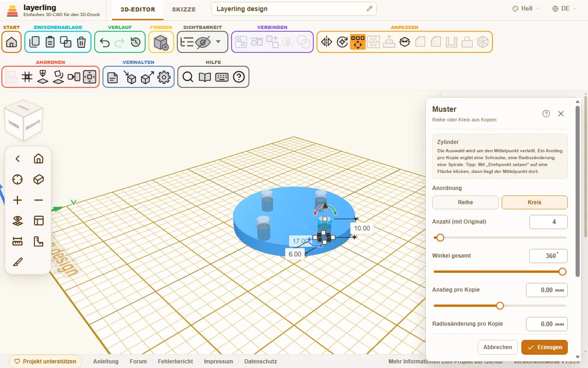588x368 pixels.
Task: Collapse the view toolbar with the left chevron
Action: point(17,159)
